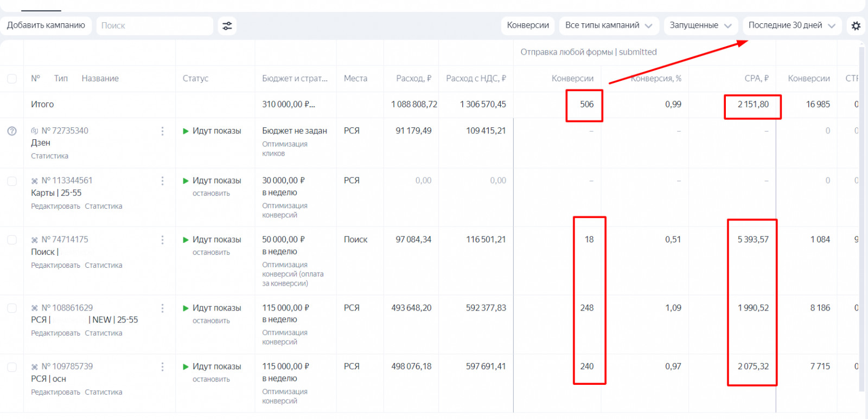Open Статистика for Карты | 25-55 campaign

coord(104,207)
